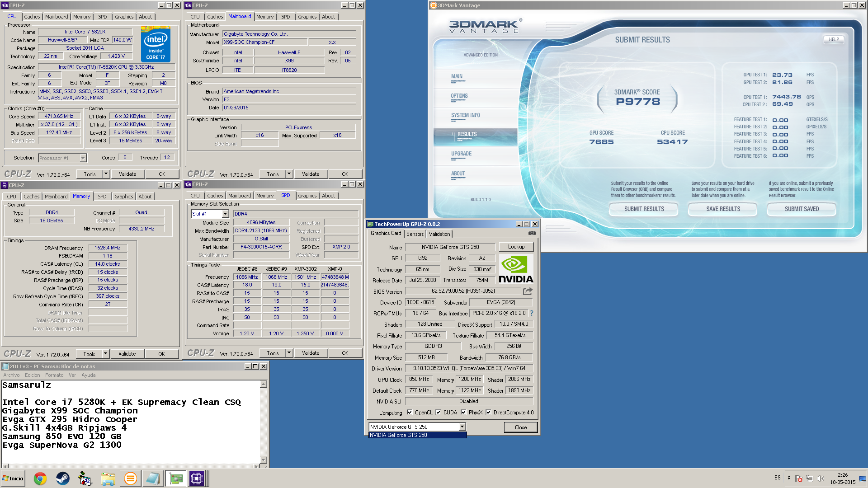868x488 pixels.
Task: Open Steam from the taskbar
Action: tap(62, 479)
